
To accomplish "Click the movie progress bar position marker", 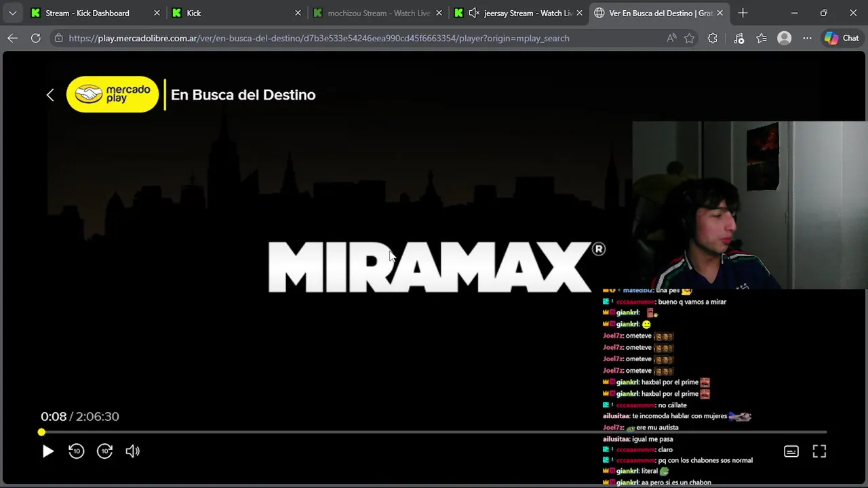I will pos(41,432).
